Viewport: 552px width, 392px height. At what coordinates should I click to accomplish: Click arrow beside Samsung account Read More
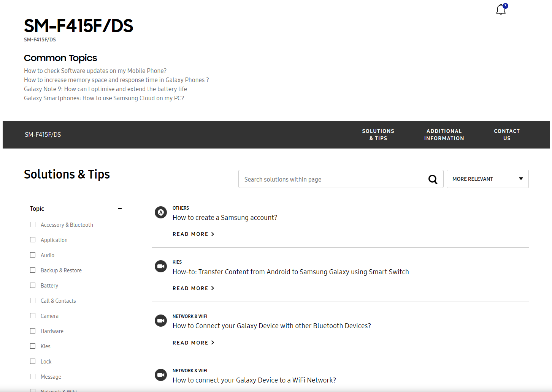pos(213,234)
